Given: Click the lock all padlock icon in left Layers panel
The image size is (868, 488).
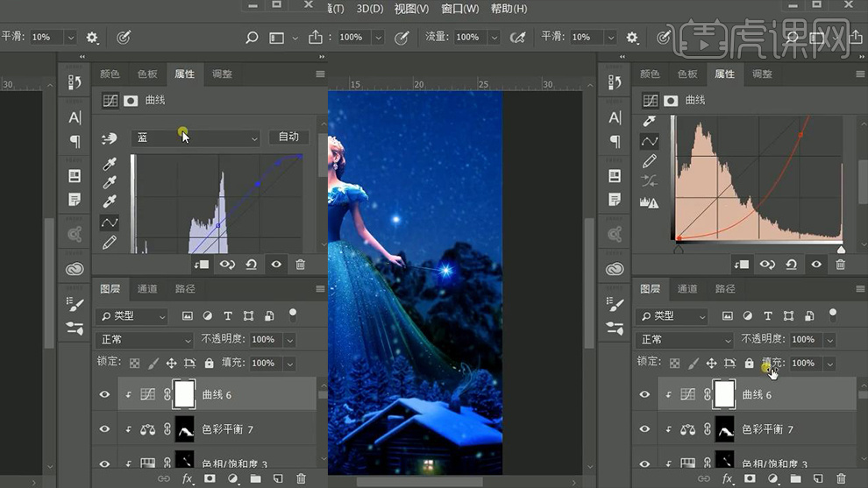Looking at the screenshot, I should pos(209,363).
